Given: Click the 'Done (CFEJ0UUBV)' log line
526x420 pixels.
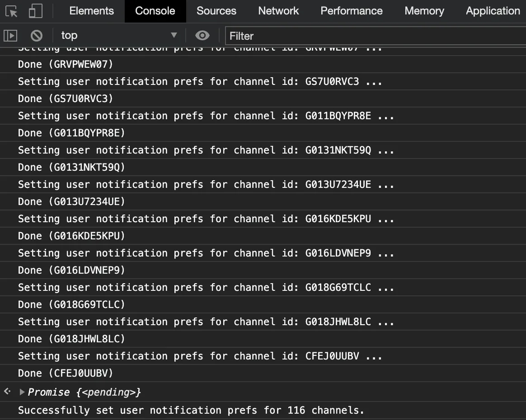Looking at the screenshot, I should click(66, 373).
